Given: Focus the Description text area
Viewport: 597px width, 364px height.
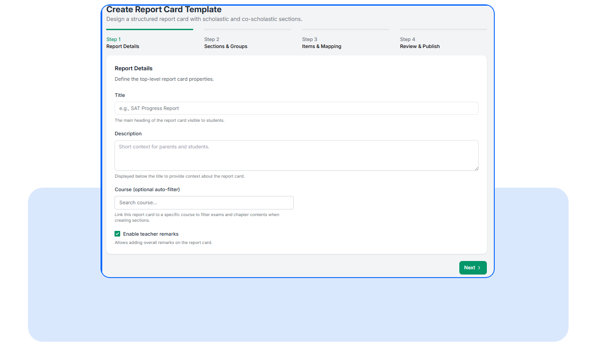Looking at the screenshot, I should (296, 155).
